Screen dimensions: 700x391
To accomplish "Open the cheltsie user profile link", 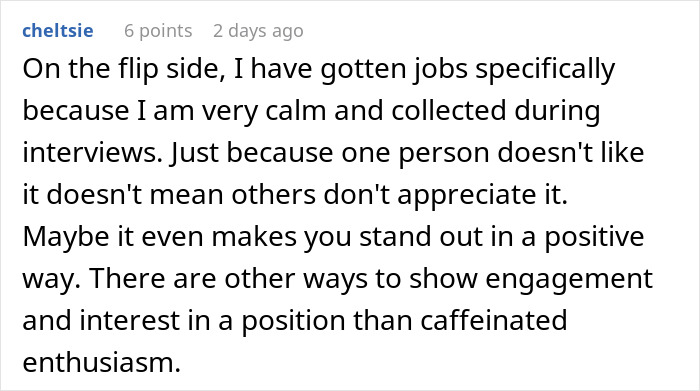I will coord(58,31).
